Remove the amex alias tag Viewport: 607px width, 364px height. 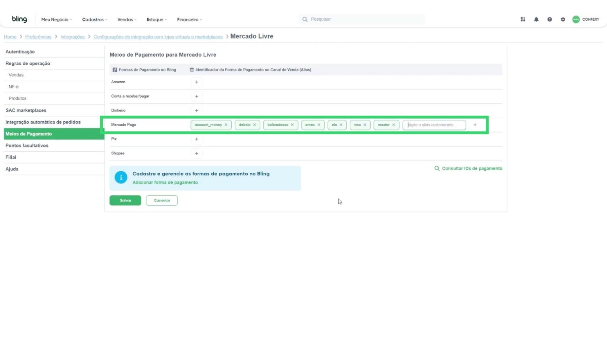click(x=319, y=125)
